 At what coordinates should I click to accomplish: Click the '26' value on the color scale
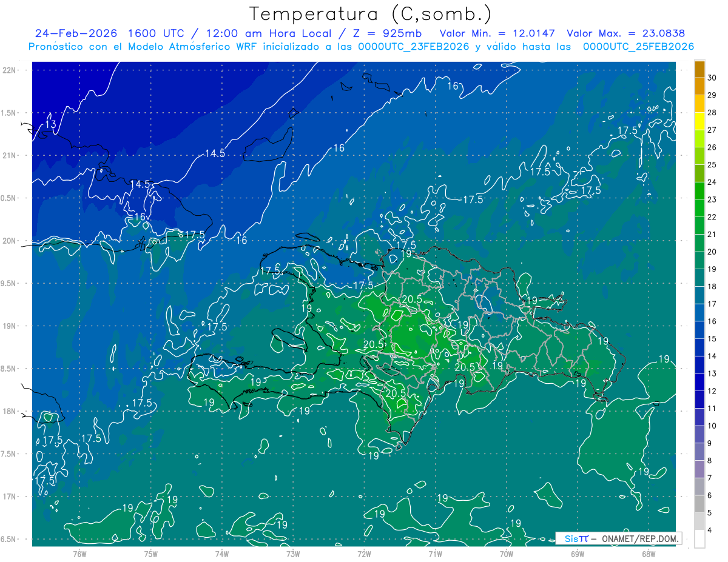click(x=712, y=147)
